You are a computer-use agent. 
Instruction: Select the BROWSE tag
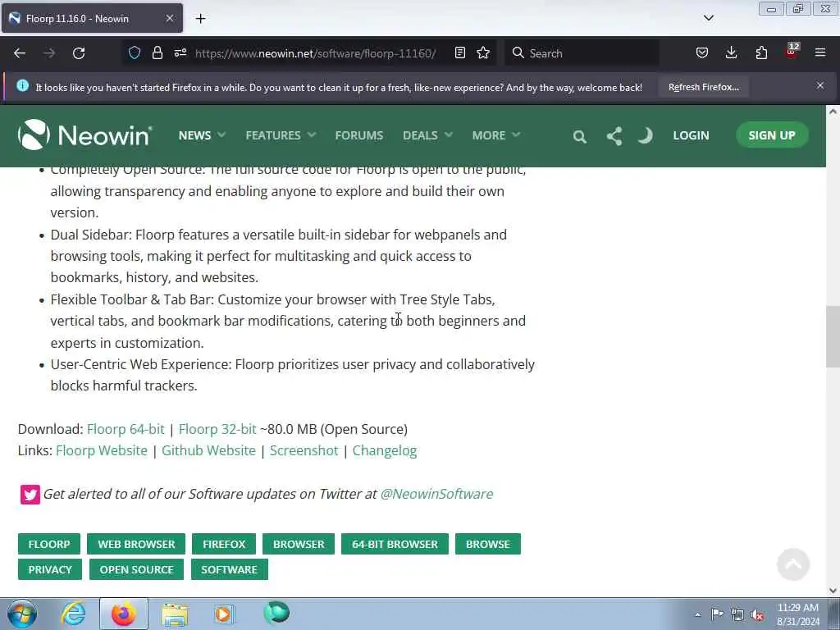[x=487, y=544]
